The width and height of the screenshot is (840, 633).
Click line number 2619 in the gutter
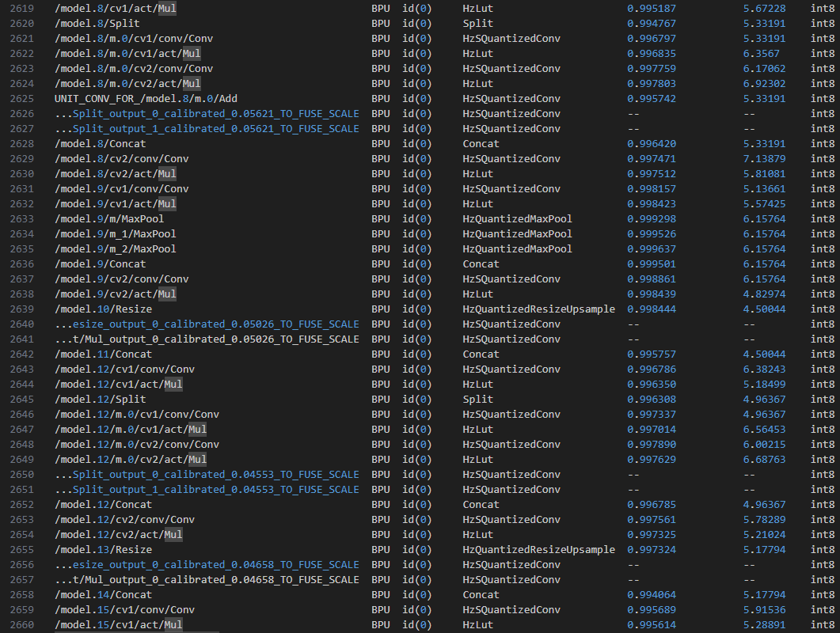point(22,9)
